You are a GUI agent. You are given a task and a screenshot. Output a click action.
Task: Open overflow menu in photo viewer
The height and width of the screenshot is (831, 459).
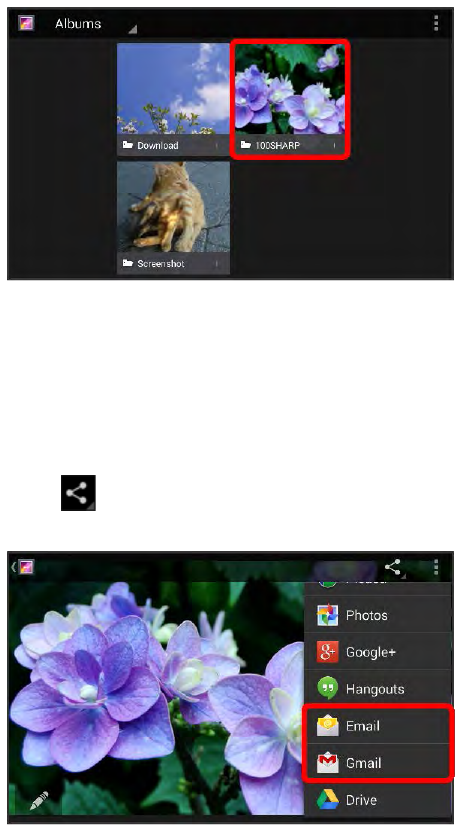pos(436,567)
